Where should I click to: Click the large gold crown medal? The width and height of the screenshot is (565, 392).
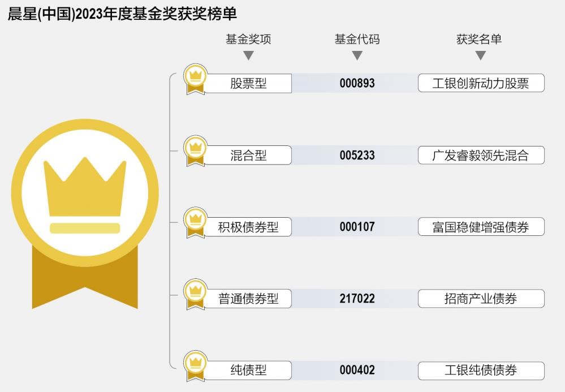click(x=85, y=214)
